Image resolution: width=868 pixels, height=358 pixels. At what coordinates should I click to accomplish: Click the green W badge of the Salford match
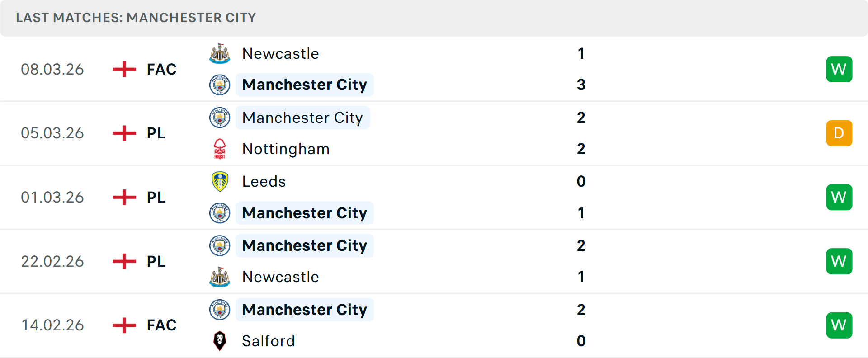click(839, 325)
